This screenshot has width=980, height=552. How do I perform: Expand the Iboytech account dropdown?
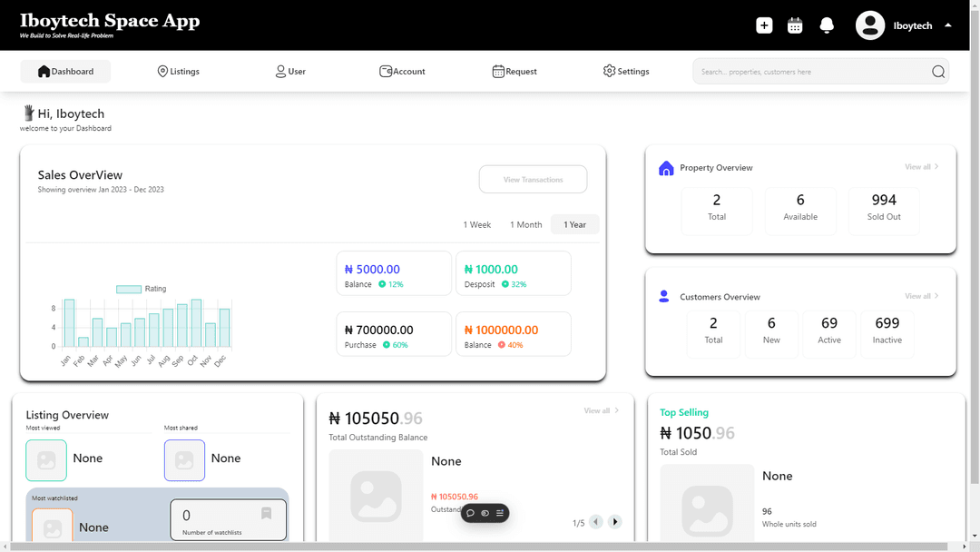947,25
